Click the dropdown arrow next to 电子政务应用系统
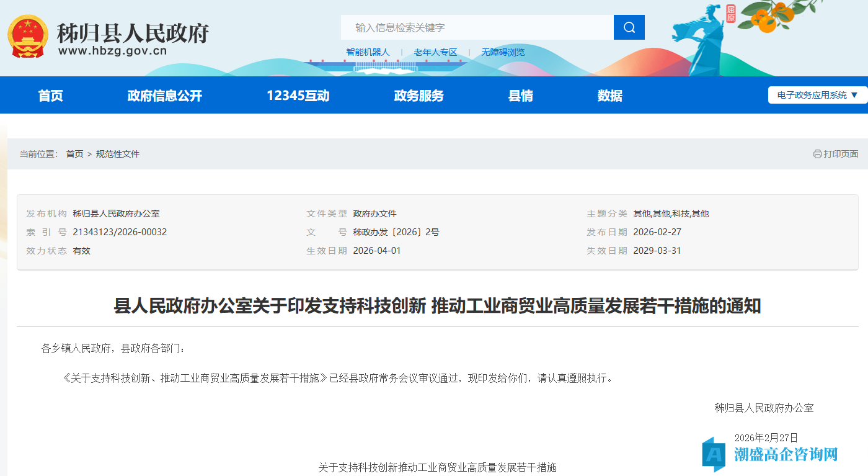The image size is (868, 476). pyautogui.click(x=854, y=95)
